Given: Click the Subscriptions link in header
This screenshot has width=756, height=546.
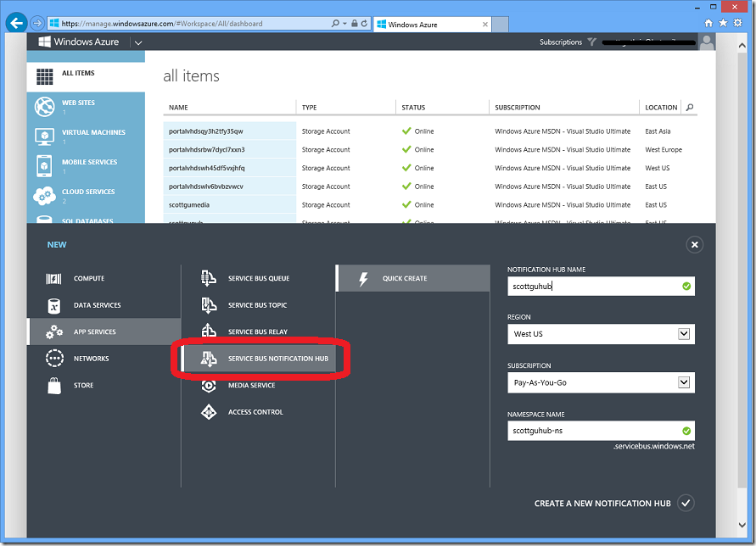Looking at the screenshot, I should tap(560, 42).
